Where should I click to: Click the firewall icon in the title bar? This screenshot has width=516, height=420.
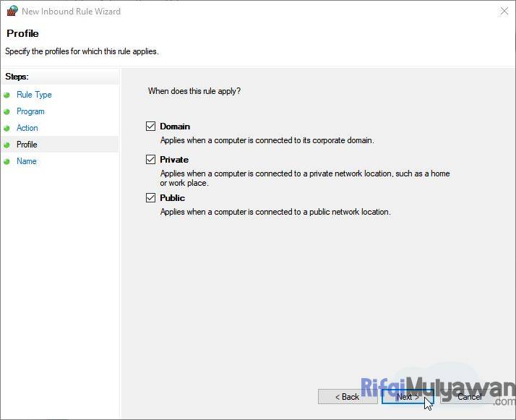[x=12, y=11]
